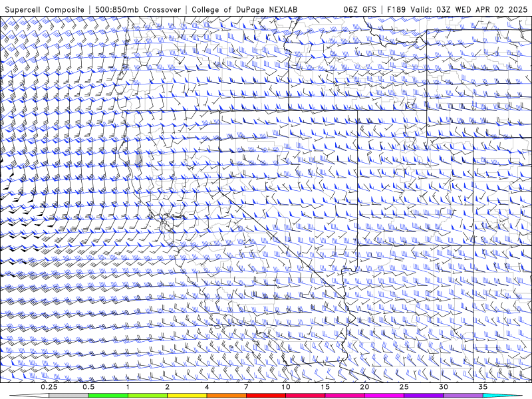Screen dimensions: 532x399
Task: Click the 'College of DuPage NEXLAB' label
Action: coord(244,10)
